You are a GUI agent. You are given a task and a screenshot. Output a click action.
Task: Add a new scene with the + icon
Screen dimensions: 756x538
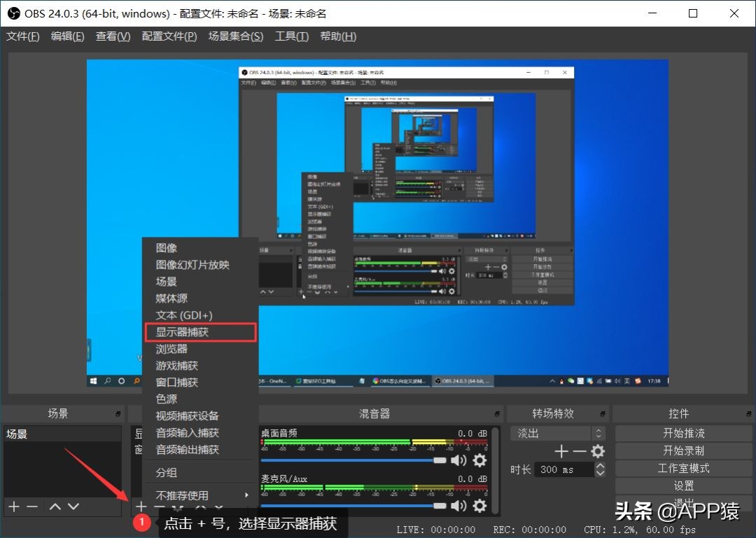pyautogui.click(x=13, y=506)
